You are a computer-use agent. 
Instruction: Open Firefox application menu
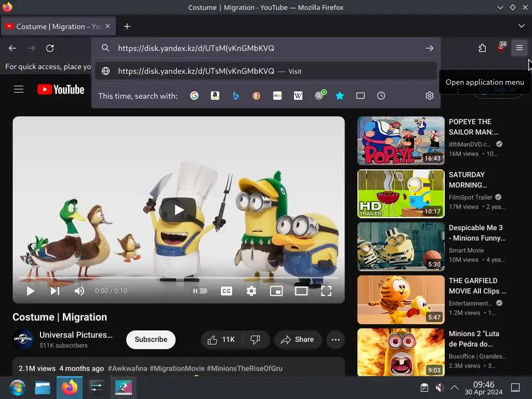pyautogui.click(x=520, y=48)
